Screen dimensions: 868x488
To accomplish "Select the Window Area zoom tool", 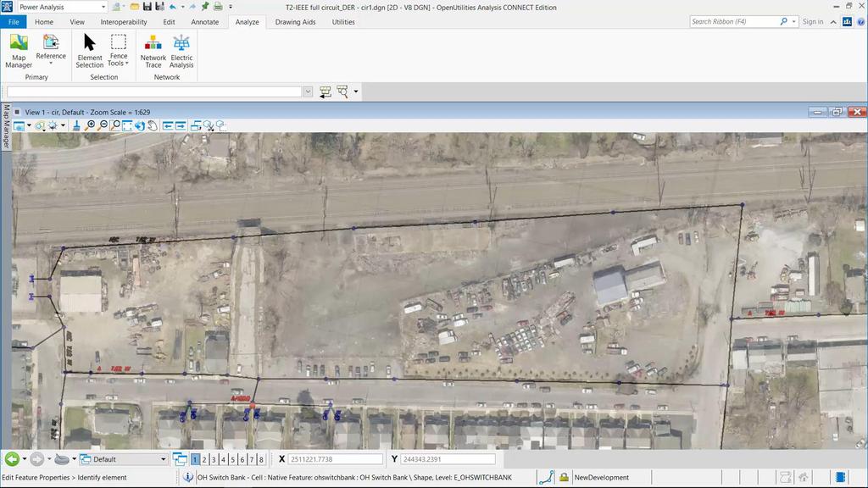I will (x=114, y=126).
